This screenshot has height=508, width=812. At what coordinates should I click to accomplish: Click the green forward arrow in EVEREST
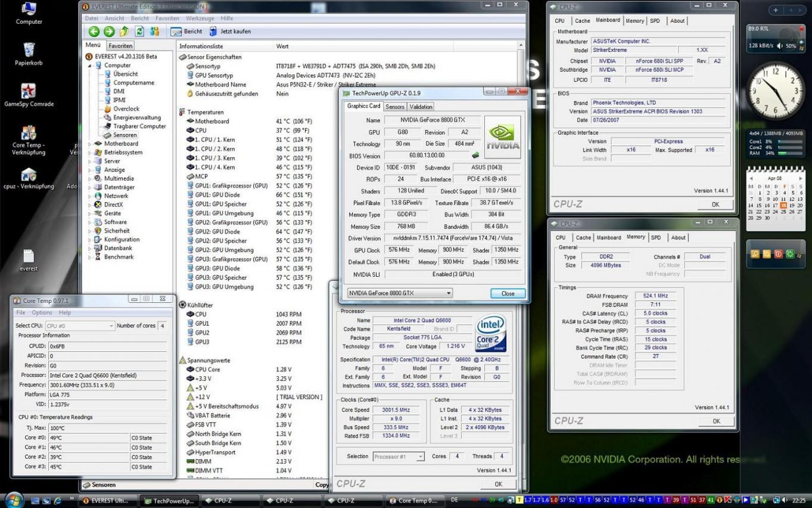(x=108, y=32)
